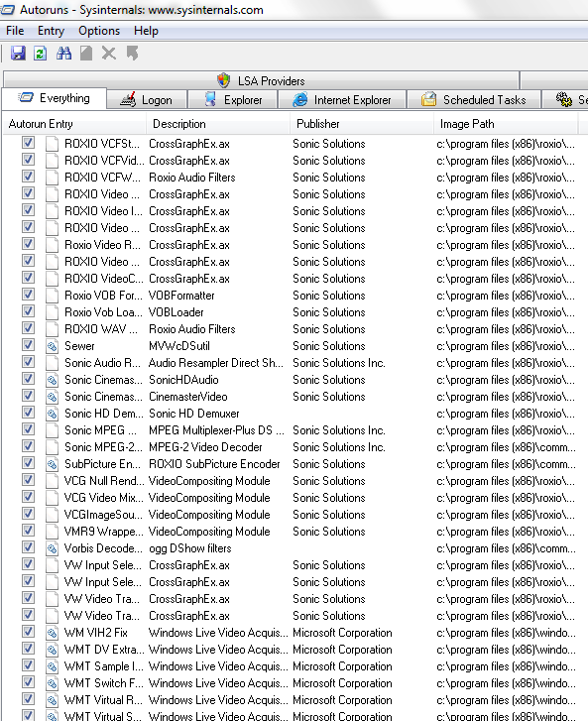Disable the WM VIH2 Fix checkbox

28,632
